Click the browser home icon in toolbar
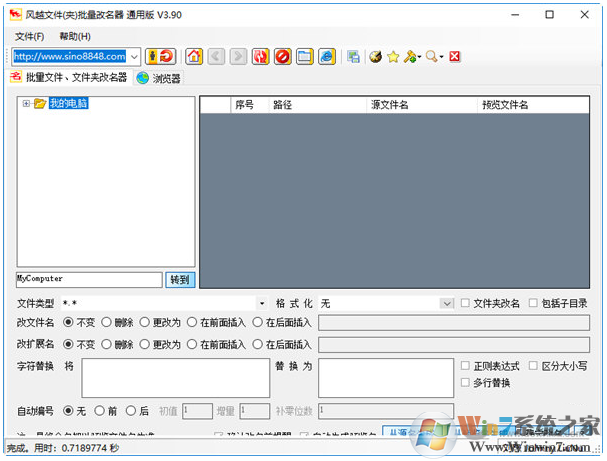Image resolution: width=607 pixels, height=461 pixels. point(194,57)
